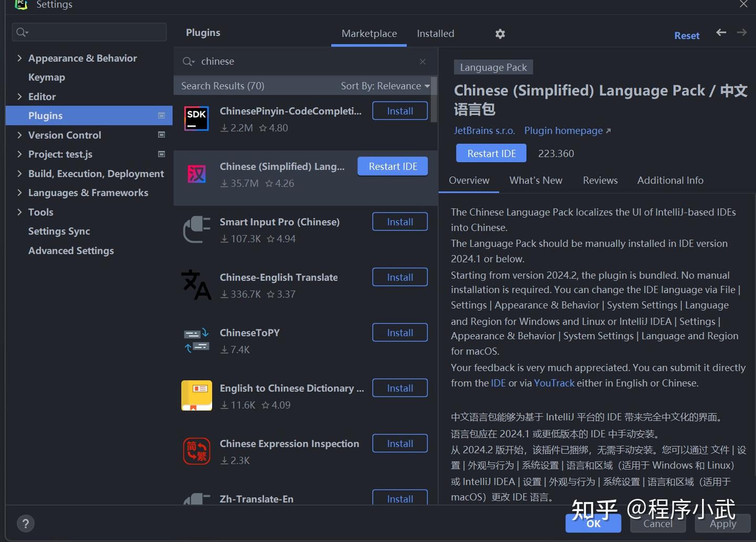Screen dimensions: 756x542
Task: Install Chinese Expression Inspection plugin
Action: [400, 443]
